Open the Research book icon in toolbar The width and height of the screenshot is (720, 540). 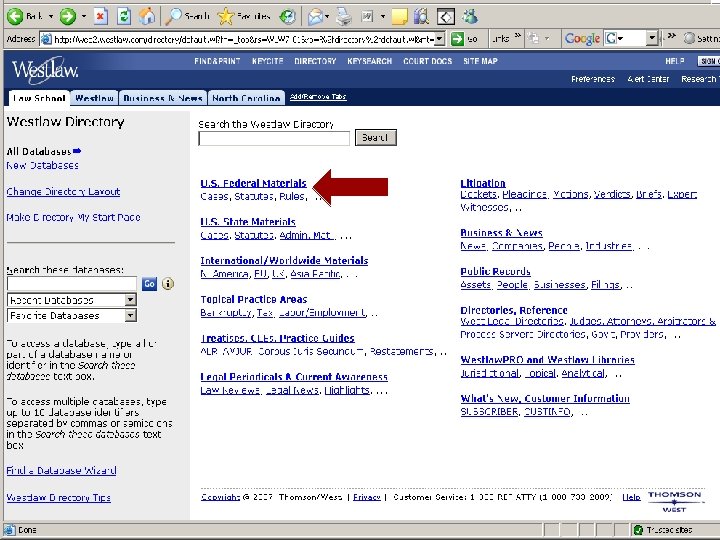coord(421,17)
